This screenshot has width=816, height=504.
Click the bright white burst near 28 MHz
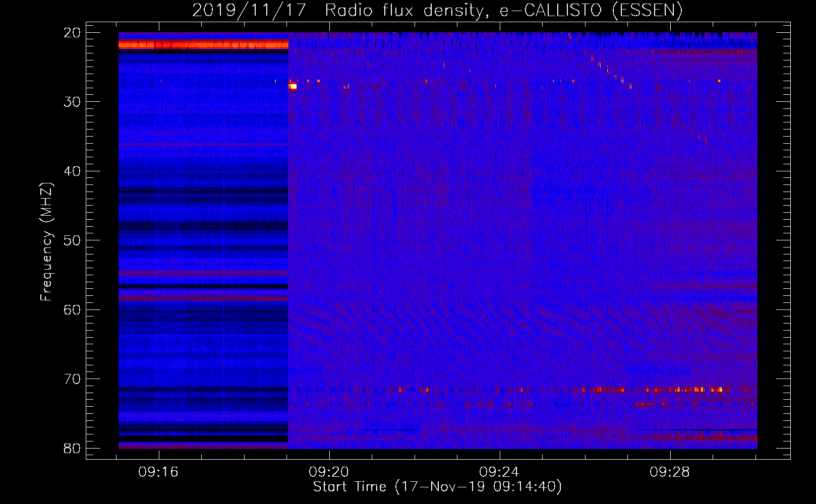[293, 87]
